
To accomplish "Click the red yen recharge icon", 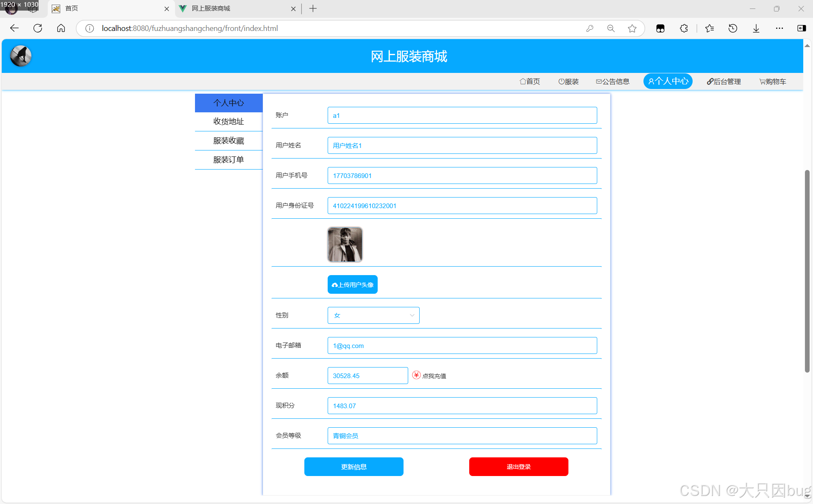I will coord(416,375).
